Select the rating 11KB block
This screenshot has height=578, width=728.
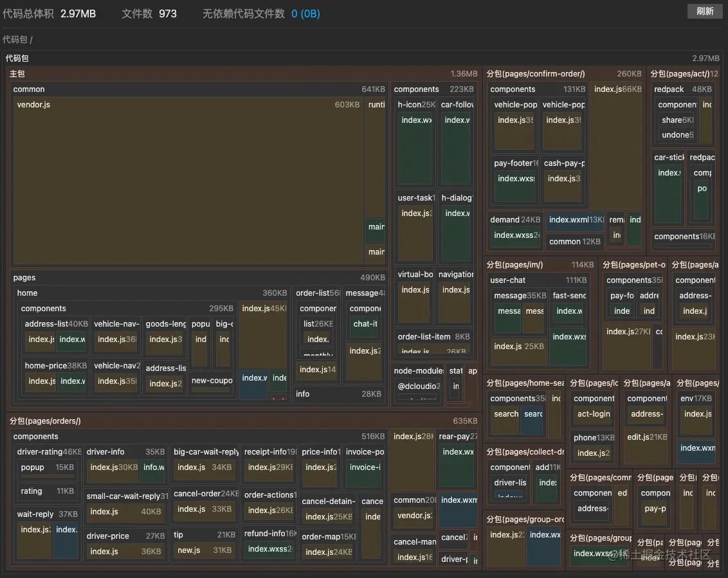coord(47,491)
